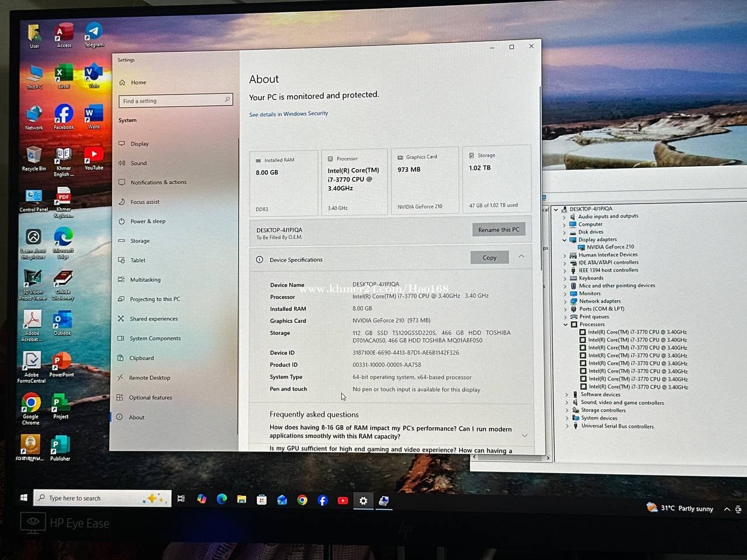Expand the Network adapters node

coord(565,301)
